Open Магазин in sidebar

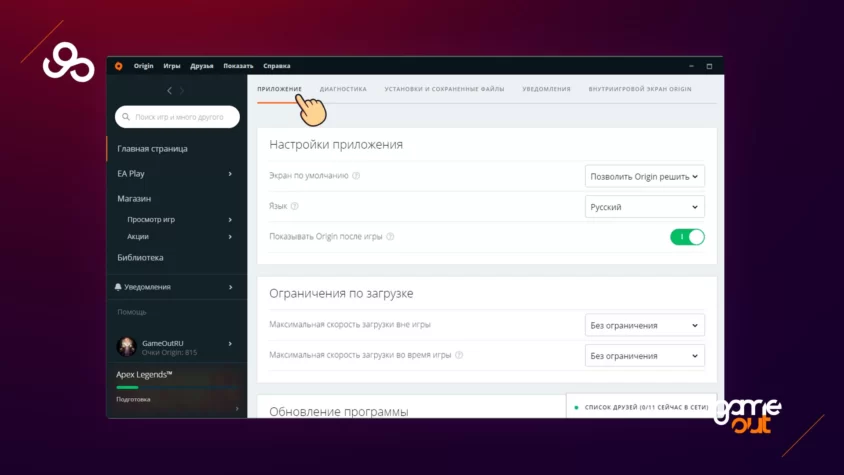pyautogui.click(x=134, y=199)
